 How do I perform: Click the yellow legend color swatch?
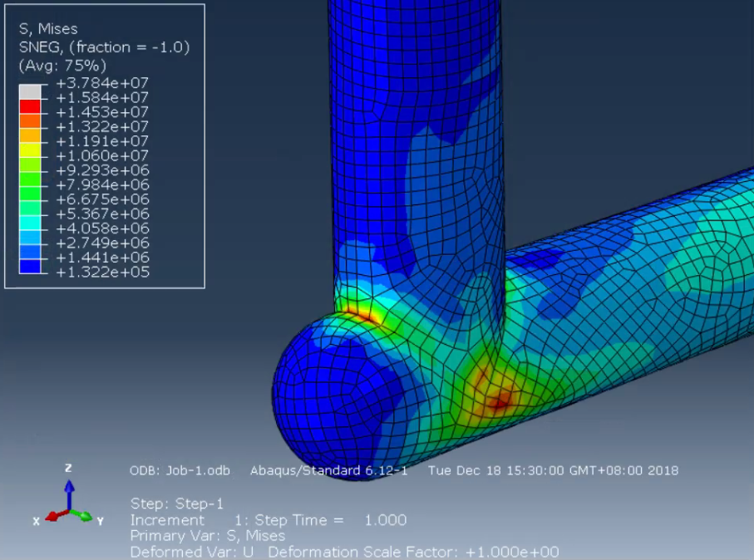pyautogui.click(x=30, y=150)
